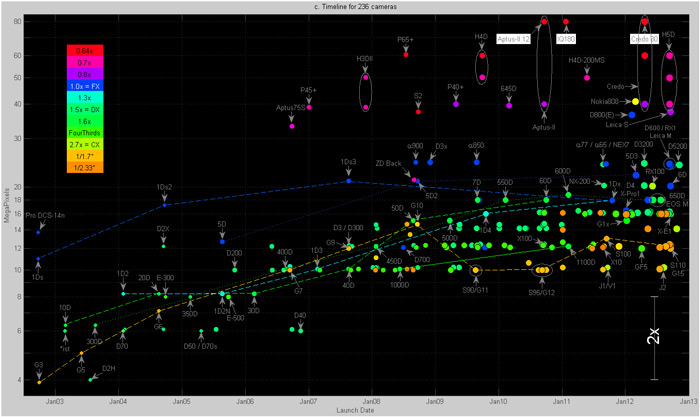
Task: Click the pink data point below Aptus75S
Action: click(x=292, y=126)
